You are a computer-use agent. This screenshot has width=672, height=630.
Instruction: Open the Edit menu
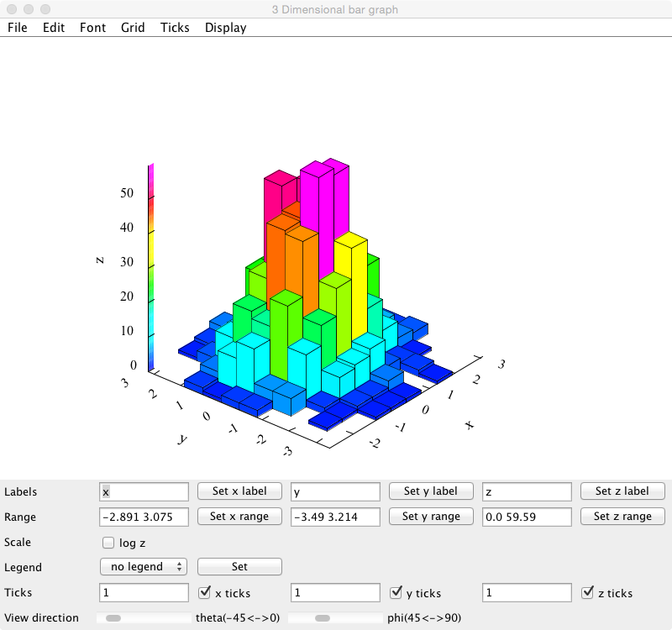(x=54, y=28)
